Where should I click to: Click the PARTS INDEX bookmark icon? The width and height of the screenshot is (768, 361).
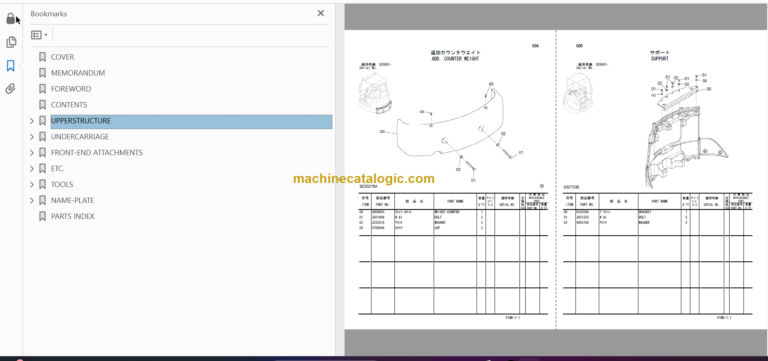43,217
